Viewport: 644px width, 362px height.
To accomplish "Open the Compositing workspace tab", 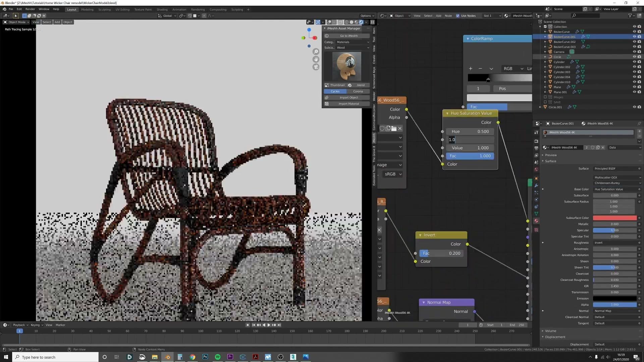I will [x=218, y=10].
